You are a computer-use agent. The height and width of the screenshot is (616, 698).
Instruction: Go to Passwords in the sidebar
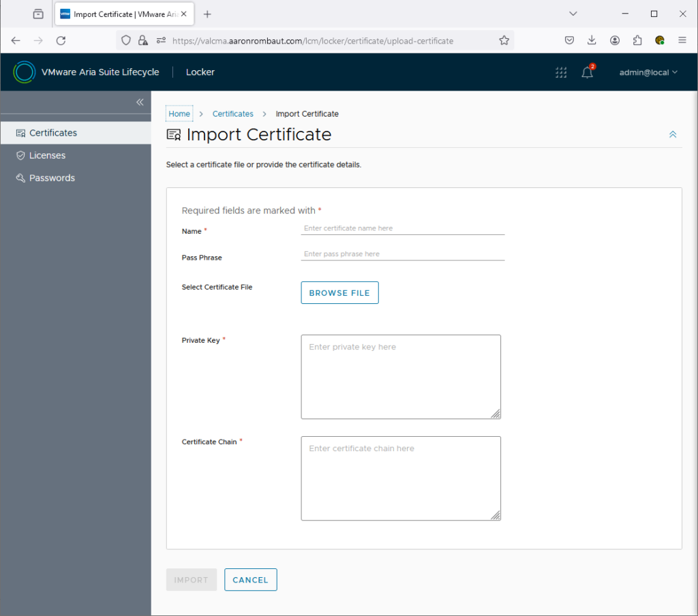(52, 178)
